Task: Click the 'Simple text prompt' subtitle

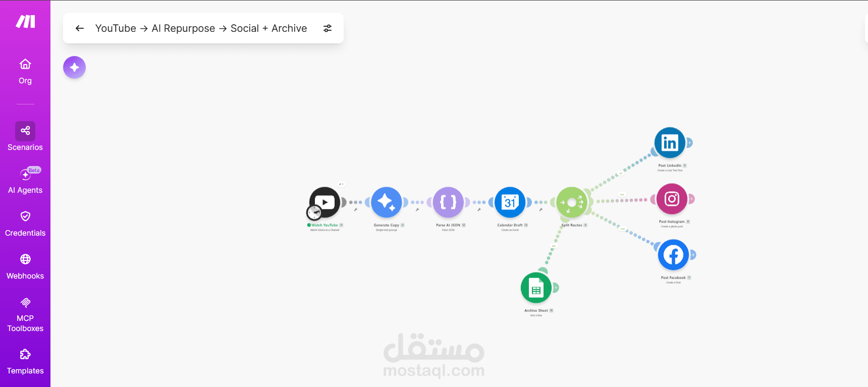Action: coord(387,230)
